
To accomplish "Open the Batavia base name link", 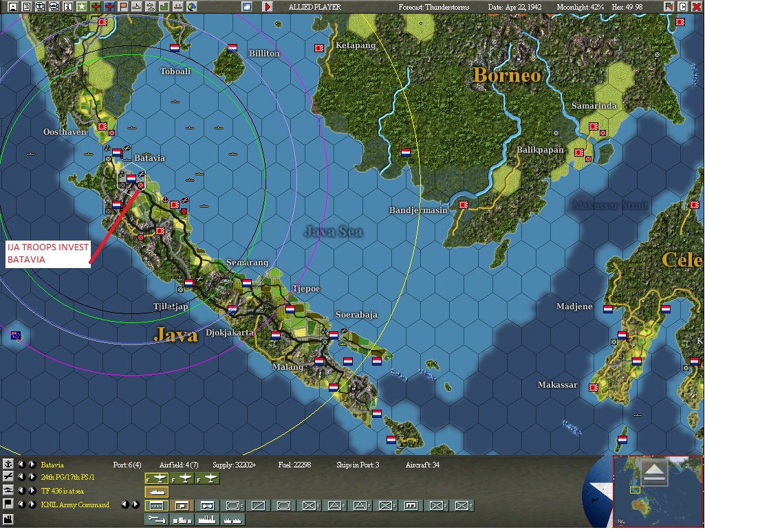I will coord(52,465).
